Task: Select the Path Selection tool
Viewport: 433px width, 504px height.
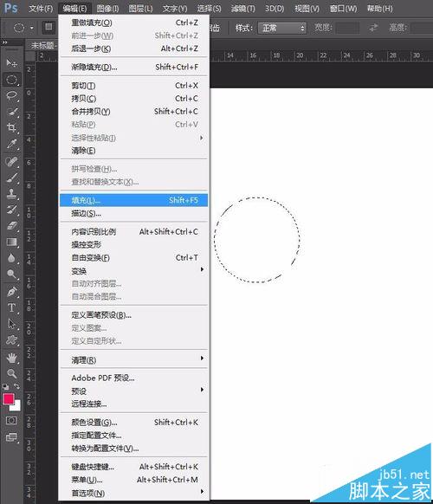Action: pyautogui.click(x=12, y=324)
